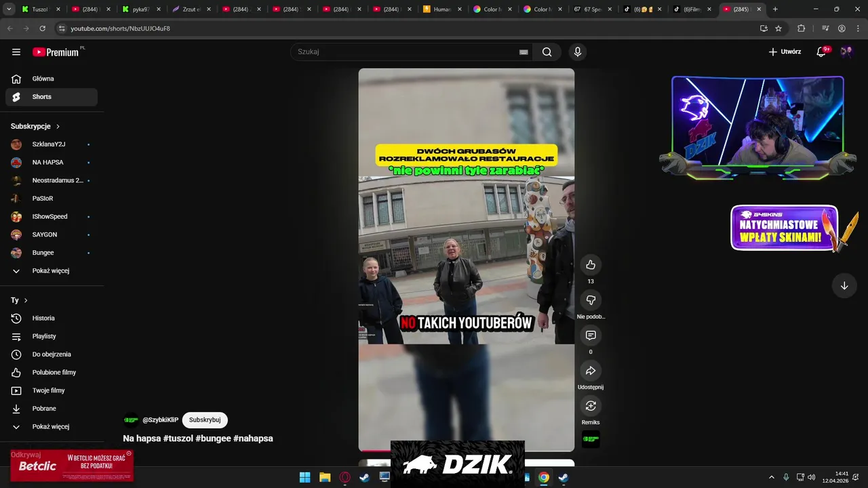The height and width of the screenshot is (488, 868).
Task: Open Bungee subscription channel
Action: coord(52,253)
